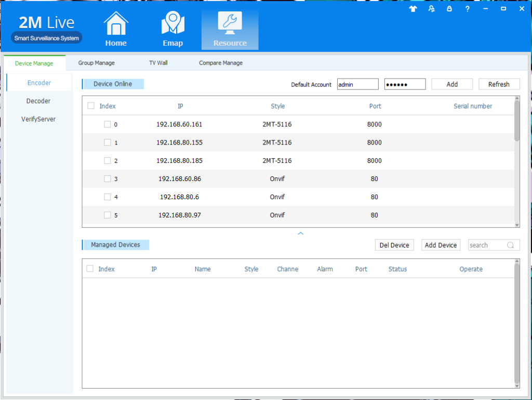Click the lock screen icon
The height and width of the screenshot is (400, 532).
449,8
